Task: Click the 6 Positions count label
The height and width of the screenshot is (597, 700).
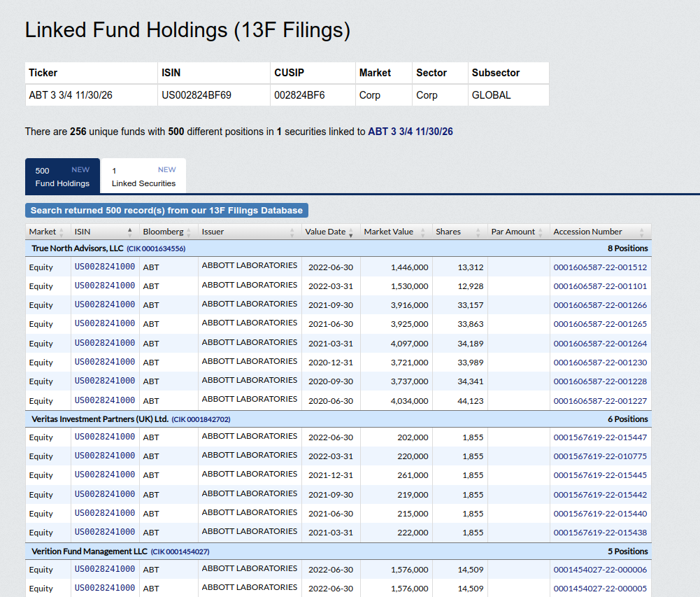Action: pyautogui.click(x=627, y=419)
